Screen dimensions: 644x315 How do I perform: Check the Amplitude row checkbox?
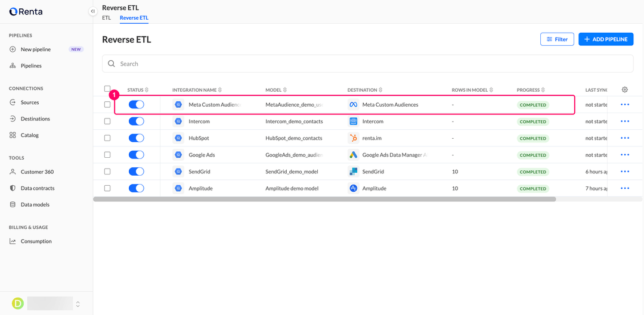107,188
